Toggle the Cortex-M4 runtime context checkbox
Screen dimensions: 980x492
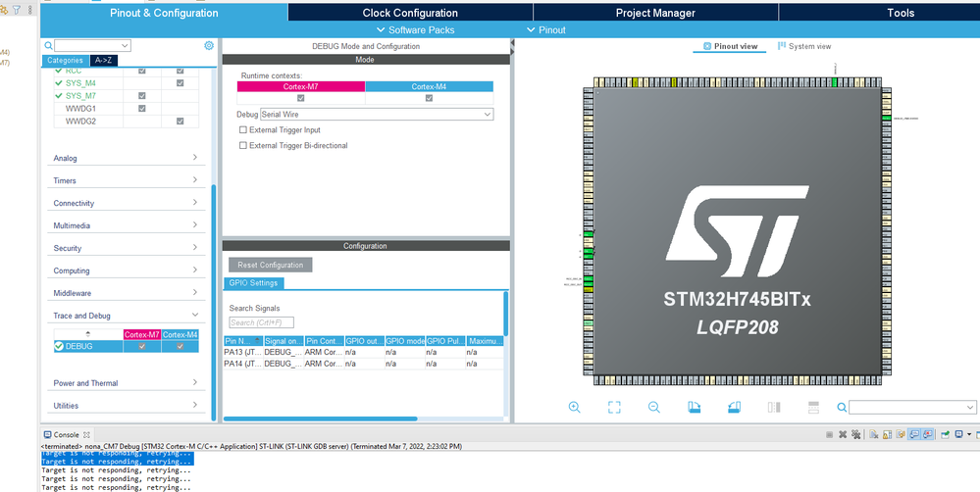click(x=429, y=98)
